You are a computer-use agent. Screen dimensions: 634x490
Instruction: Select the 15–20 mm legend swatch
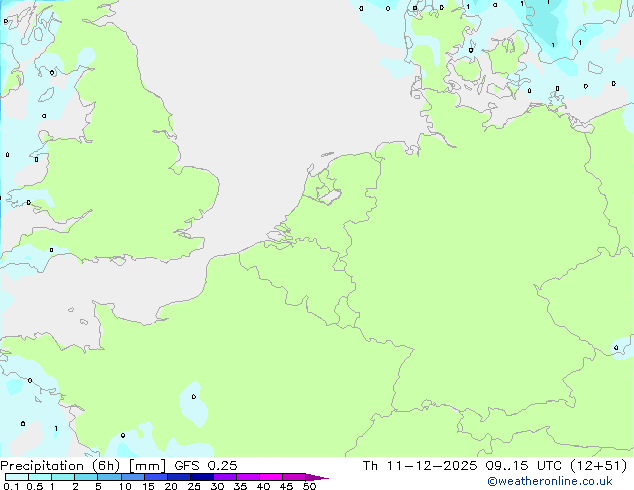coord(156,477)
